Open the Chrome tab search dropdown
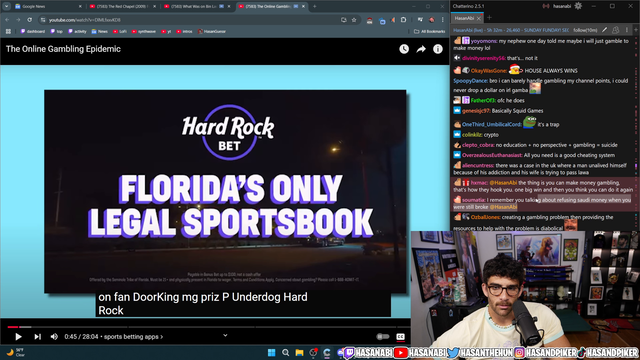Screen dimensions: 640x360 coord(7,6)
